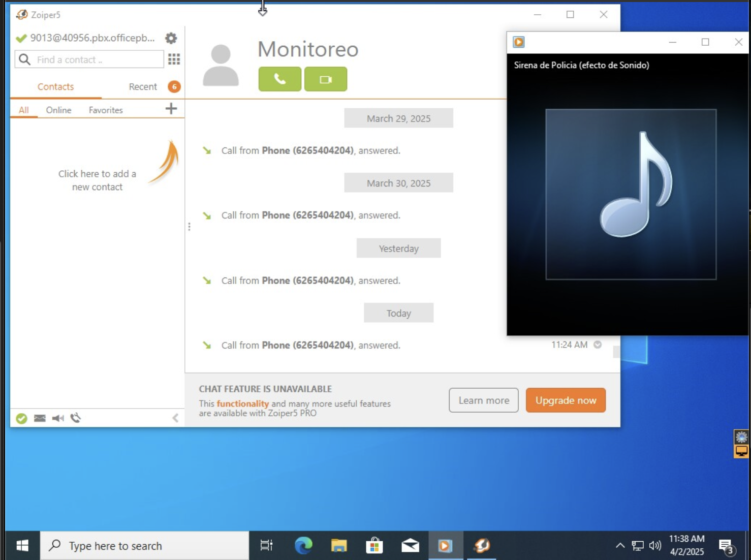Click green online status icon at bottom
The image size is (751, 560).
[21, 418]
